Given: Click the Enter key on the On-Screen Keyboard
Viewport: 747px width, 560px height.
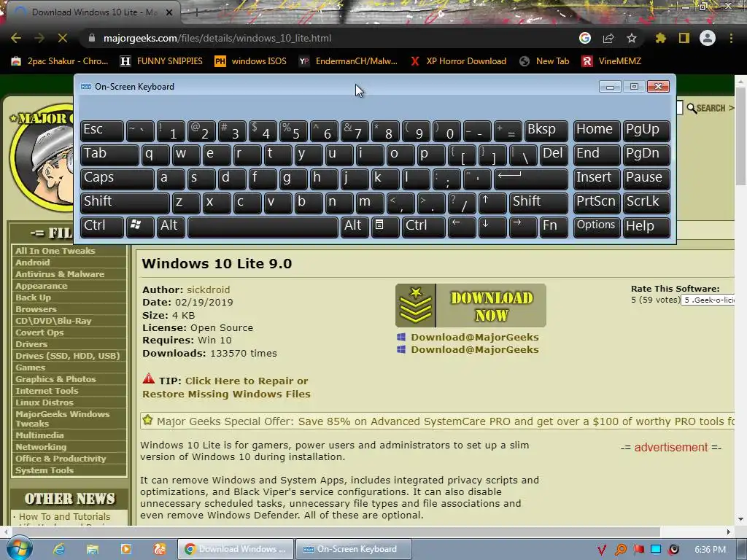Looking at the screenshot, I should (x=531, y=179).
